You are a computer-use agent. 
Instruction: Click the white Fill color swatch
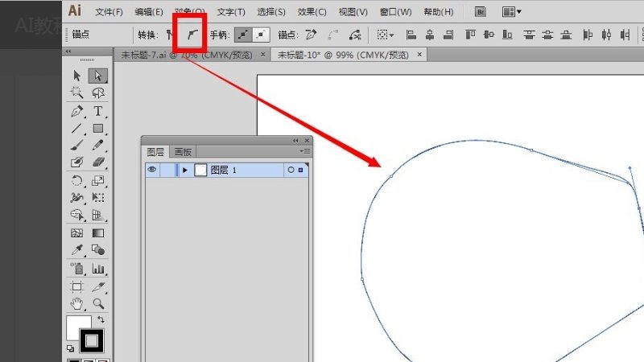pyautogui.click(x=75, y=324)
